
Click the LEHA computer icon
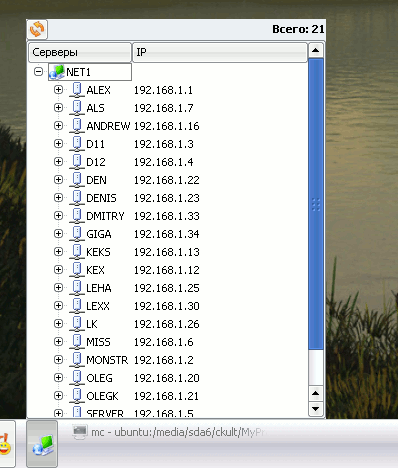click(x=77, y=288)
